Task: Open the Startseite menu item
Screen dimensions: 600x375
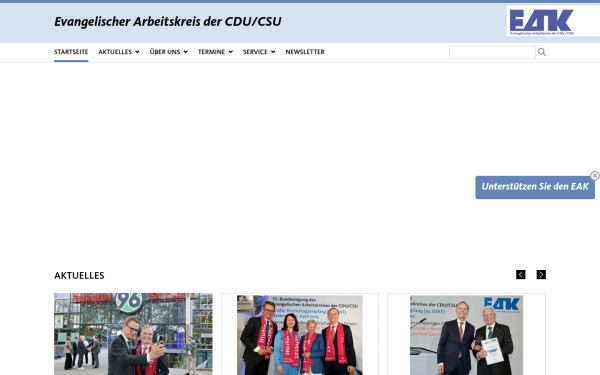Action: 71,52
